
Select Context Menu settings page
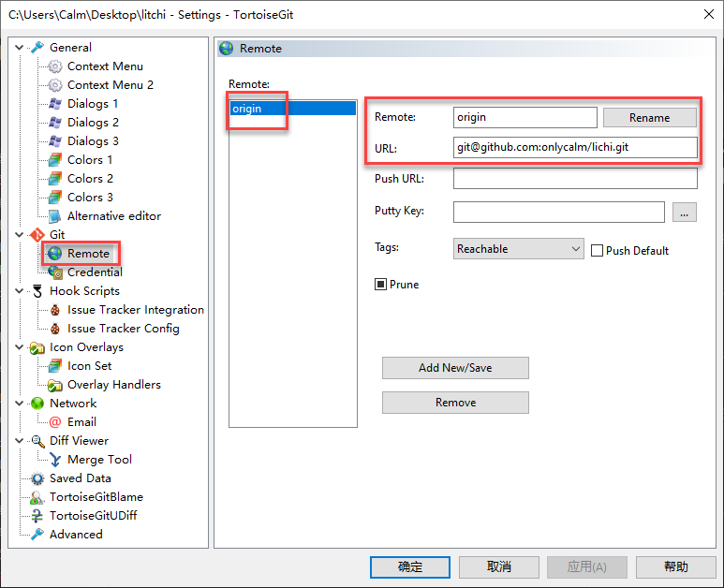tap(105, 66)
